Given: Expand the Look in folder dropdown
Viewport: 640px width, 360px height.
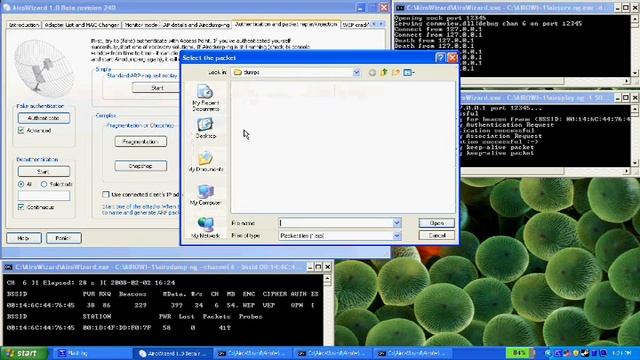Looking at the screenshot, I should coord(356,72).
